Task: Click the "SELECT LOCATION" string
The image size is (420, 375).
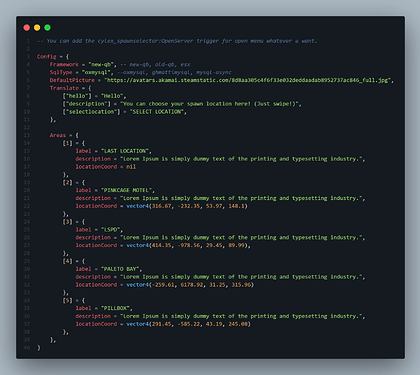Action: (x=157, y=112)
